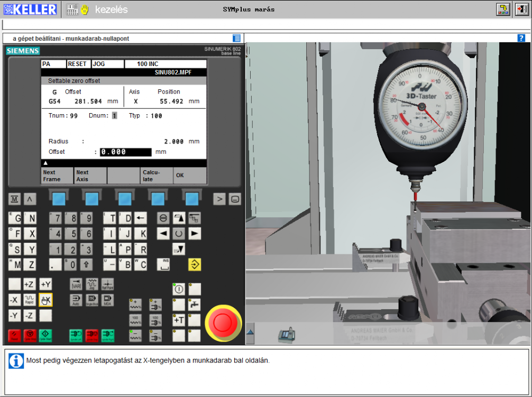
Task: Click the circular selection toggle key
Action: 179,234
